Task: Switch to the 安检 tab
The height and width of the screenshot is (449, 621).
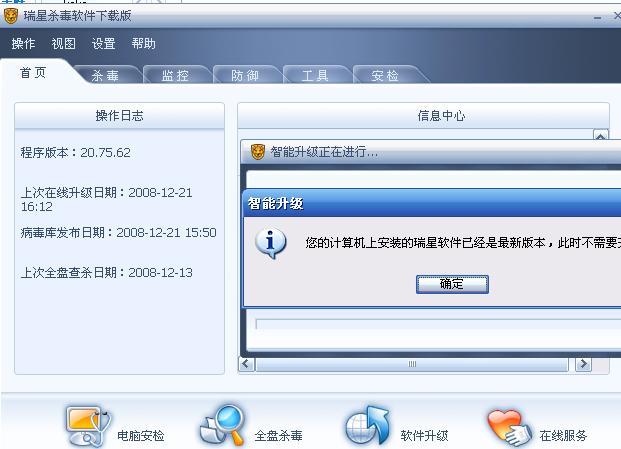Action: [385, 75]
